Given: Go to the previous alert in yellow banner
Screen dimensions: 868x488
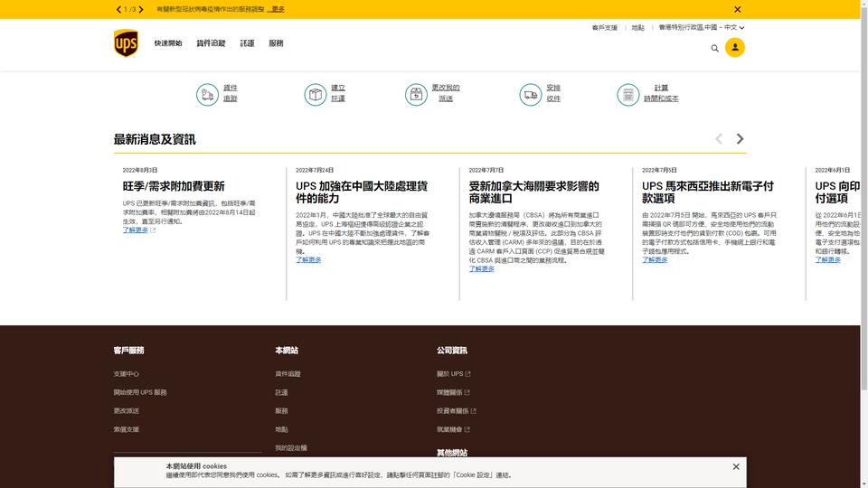Looking at the screenshot, I should [118, 9].
